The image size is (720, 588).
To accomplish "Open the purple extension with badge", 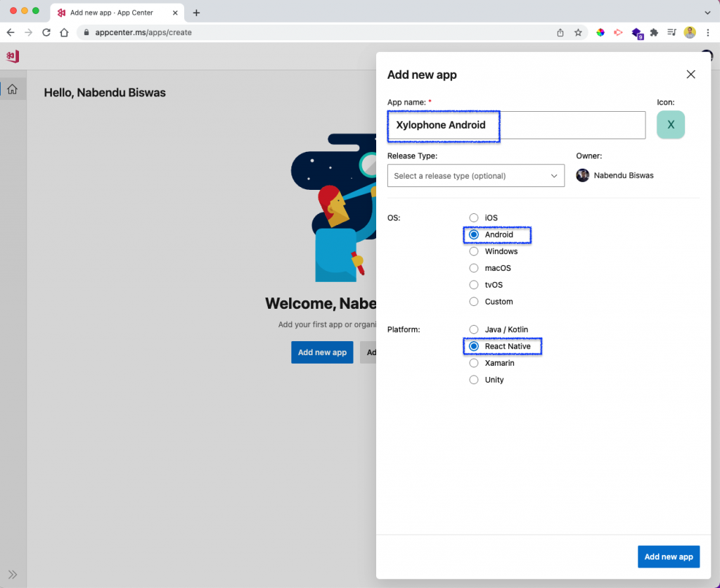I will (x=637, y=33).
